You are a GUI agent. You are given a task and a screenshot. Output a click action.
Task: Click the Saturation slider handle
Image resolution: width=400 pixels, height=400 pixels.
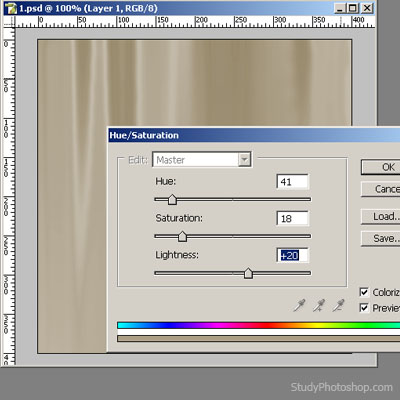[182, 236]
